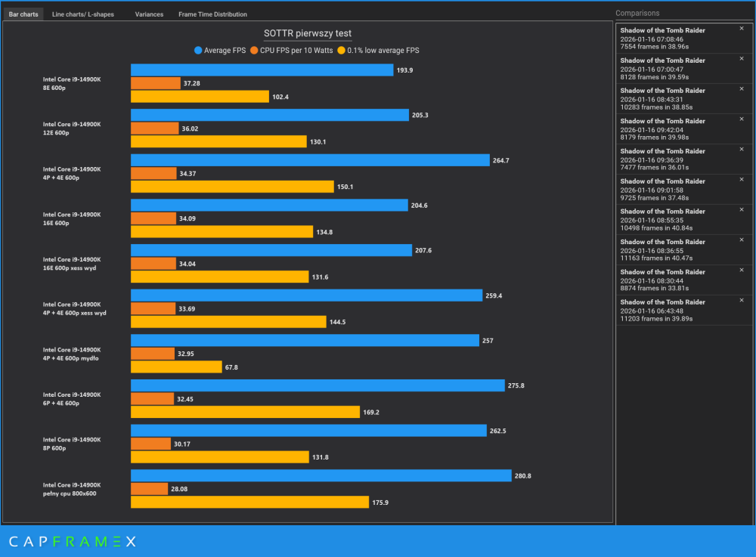
Task: Select the 08:30:44 comparison entry with 8874 frames
Action: 683,280
